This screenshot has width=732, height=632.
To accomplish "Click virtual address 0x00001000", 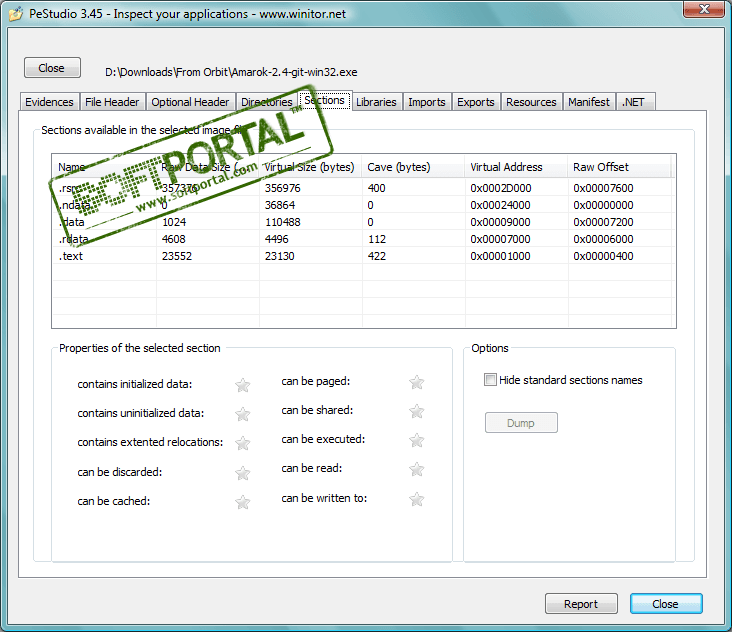I will [x=500, y=256].
